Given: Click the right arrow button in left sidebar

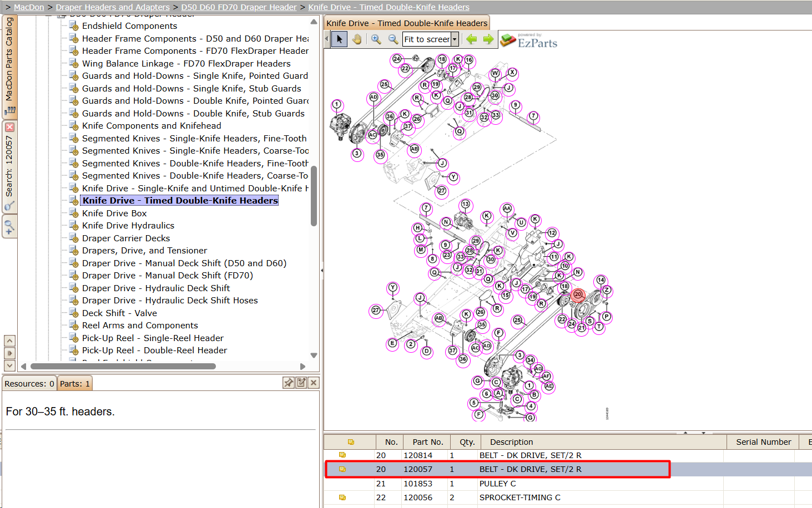Looking at the screenshot, I should [9, 353].
